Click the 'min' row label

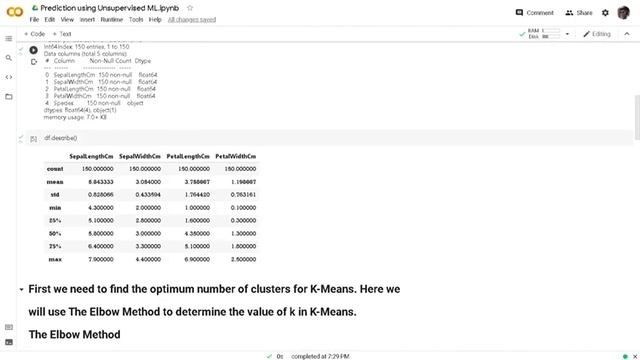pos(55,208)
